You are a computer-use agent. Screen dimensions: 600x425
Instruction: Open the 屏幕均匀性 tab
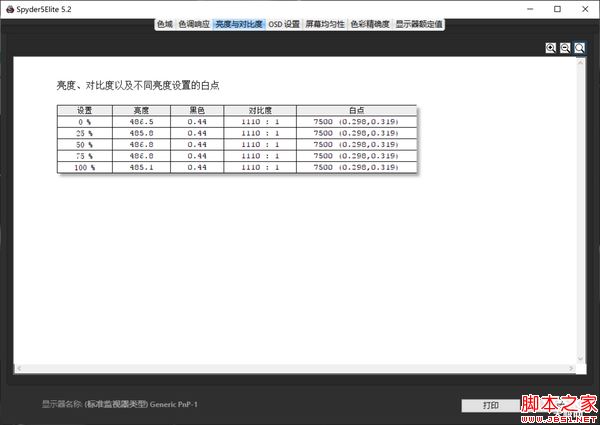(325, 24)
